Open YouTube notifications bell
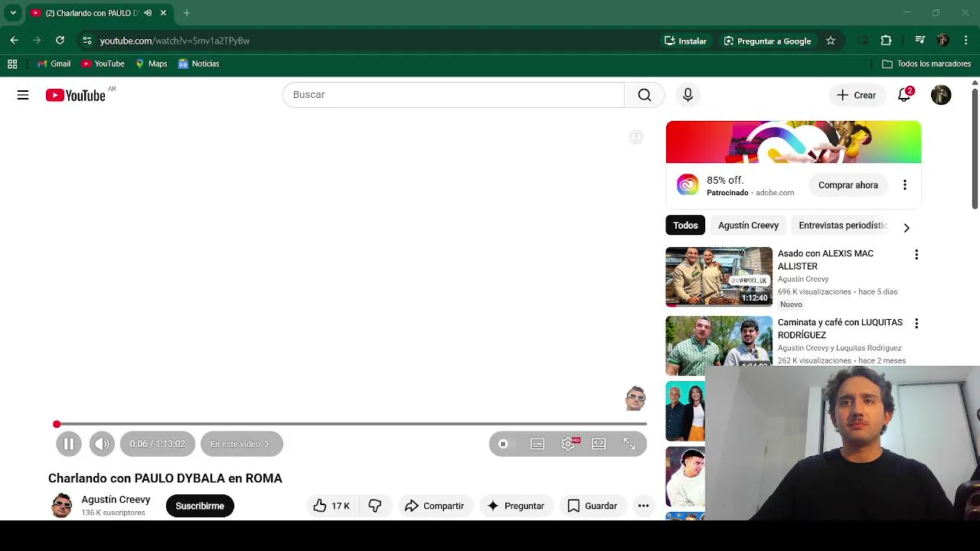Viewport: 980px width, 551px height. [x=904, y=95]
